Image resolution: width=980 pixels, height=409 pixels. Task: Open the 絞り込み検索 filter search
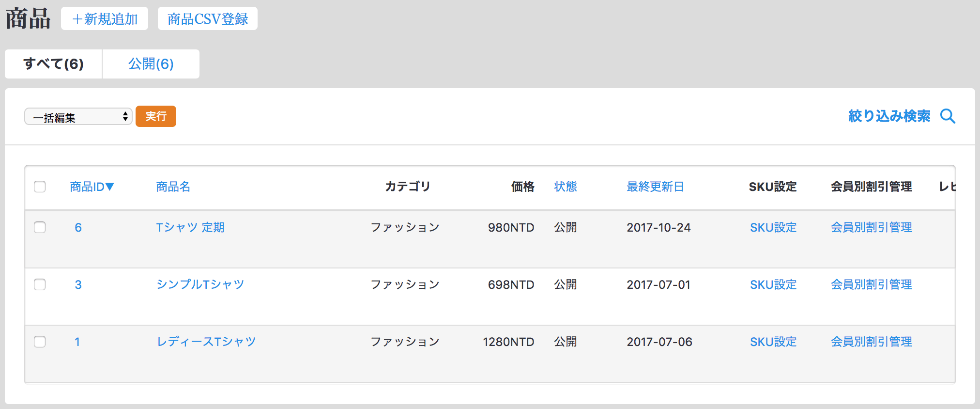pos(889,116)
